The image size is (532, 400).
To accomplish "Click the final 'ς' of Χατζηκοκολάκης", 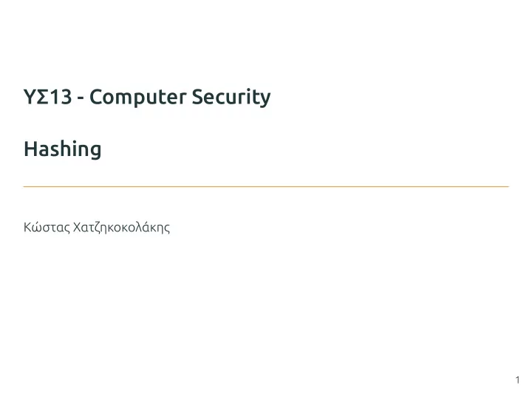I will coord(167,229).
